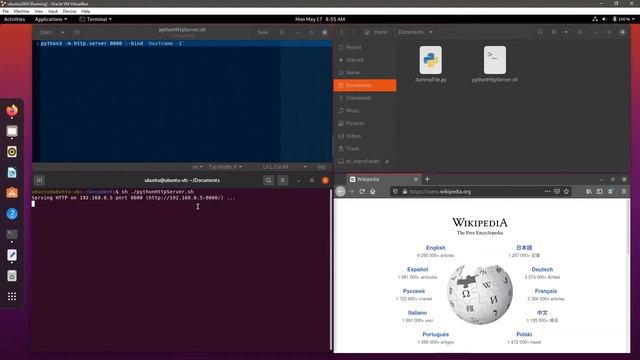640x360 pixels.
Task: Search in the Files window
Action: click(x=540, y=32)
